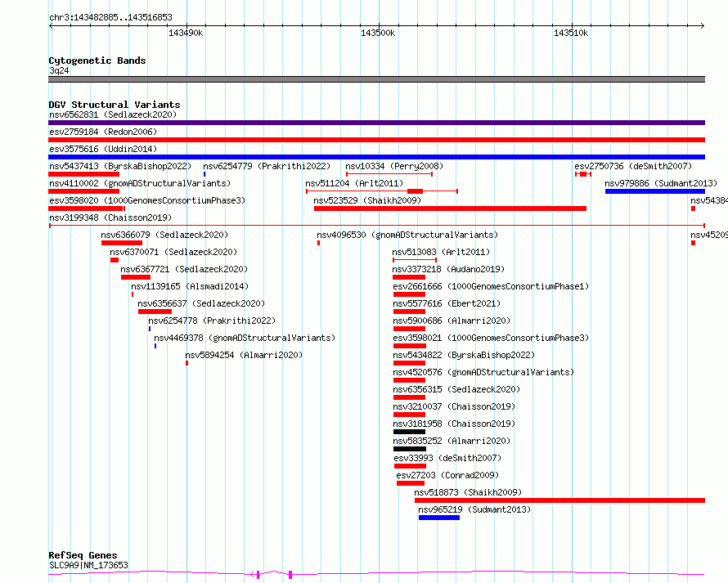Click the black bar under nsv5835252 (Almarri2020)
This screenshot has width=728, height=583.
[x=410, y=449]
